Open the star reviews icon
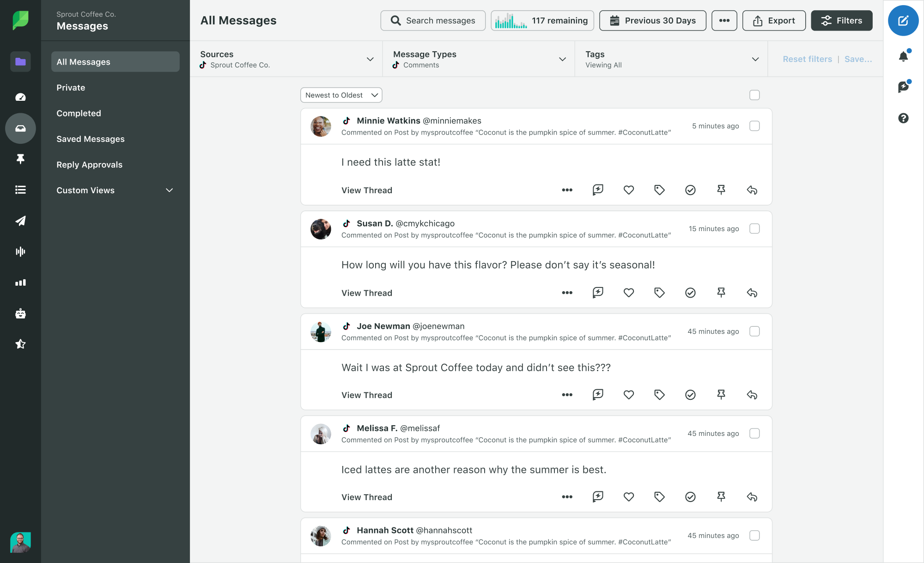 coord(20,344)
